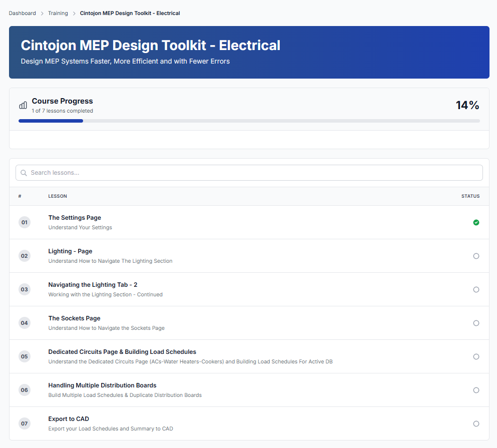Click the badge numbered 07 for Export to CAD
This screenshot has height=448, width=497.
tap(25, 423)
